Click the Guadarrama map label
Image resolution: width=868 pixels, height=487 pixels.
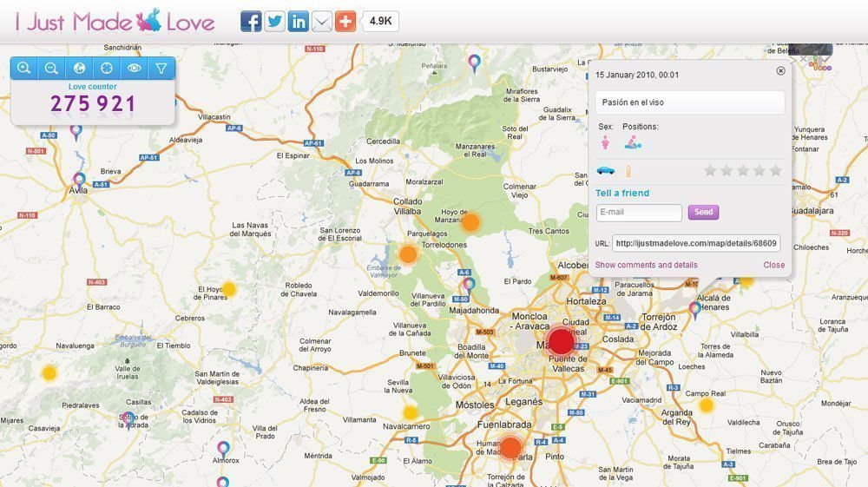[369, 184]
